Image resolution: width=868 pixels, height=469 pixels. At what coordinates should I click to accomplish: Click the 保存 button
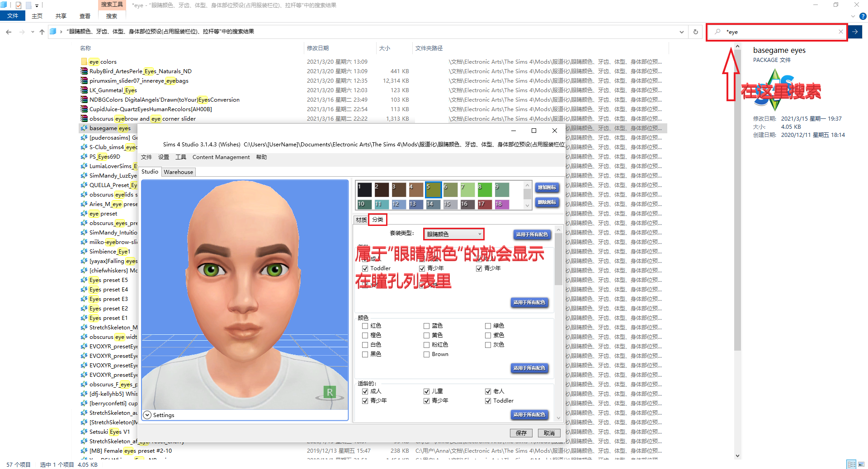click(521, 433)
